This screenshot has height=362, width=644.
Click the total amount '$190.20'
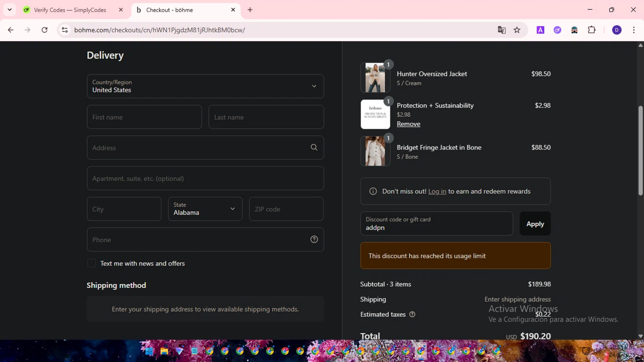(x=535, y=336)
